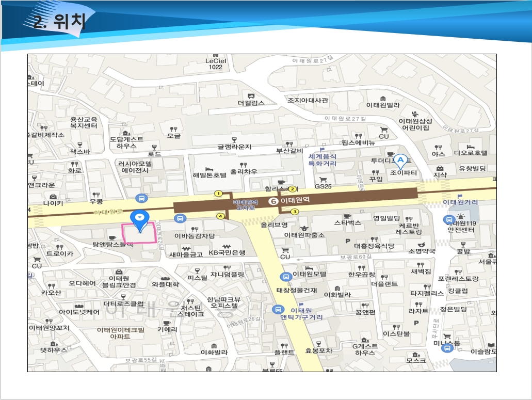This screenshot has height=400, width=532.
Task: Click bus stop icon beside 이태원 앤틱가구거리
Action: 278,309
